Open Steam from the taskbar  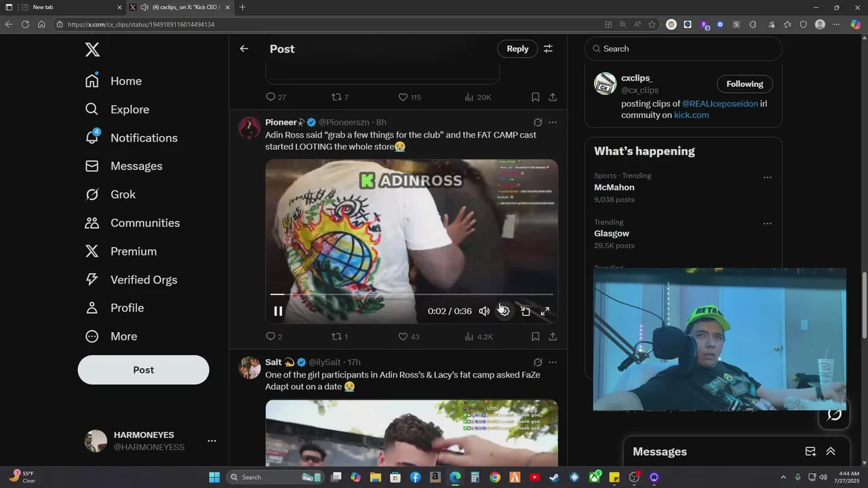pyautogui.click(x=555, y=477)
